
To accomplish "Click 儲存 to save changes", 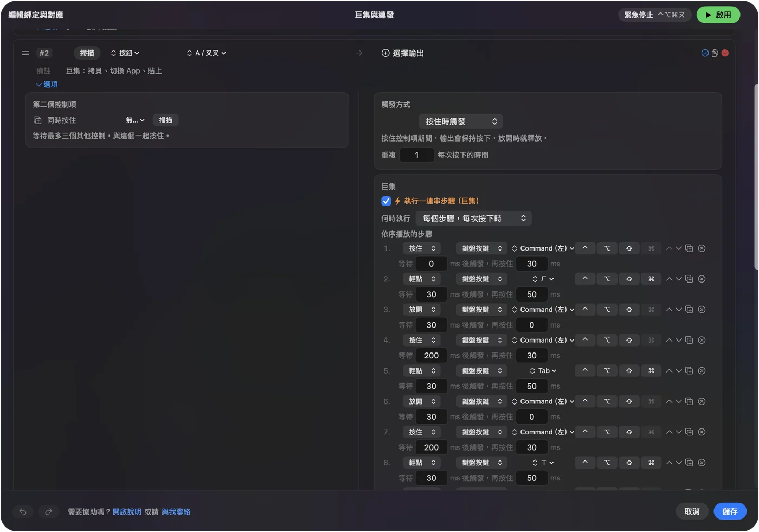I will pyautogui.click(x=730, y=511).
